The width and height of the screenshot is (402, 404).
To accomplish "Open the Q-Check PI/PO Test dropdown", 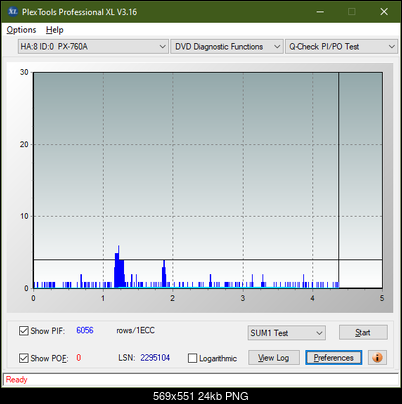I will coord(341,47).
